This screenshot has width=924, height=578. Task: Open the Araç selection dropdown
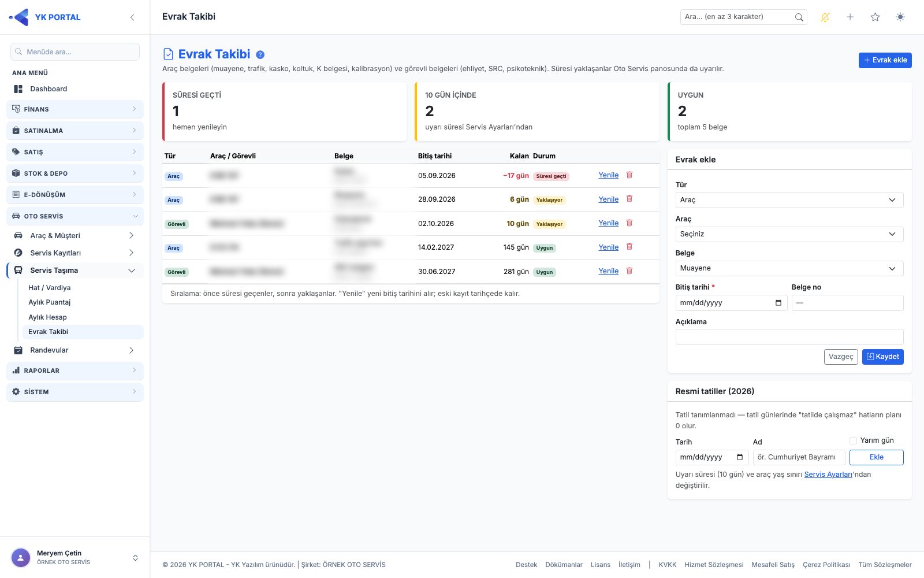(x=789, y=234)
